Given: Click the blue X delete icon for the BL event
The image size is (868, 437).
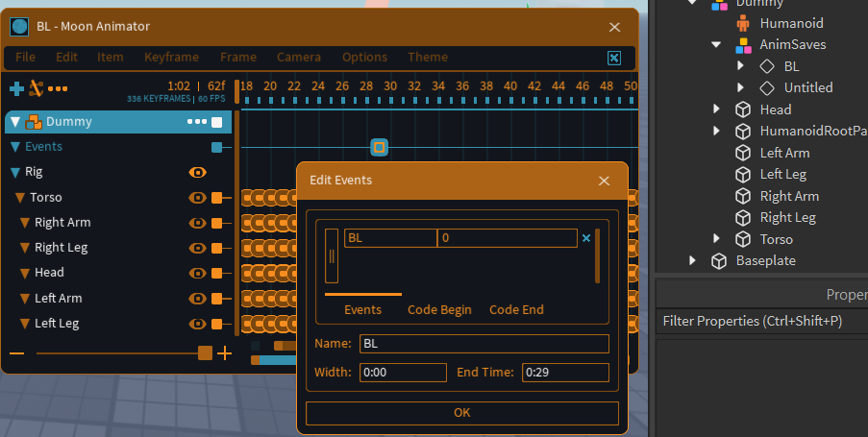Looking at the screenshot, I should point(586,237).
